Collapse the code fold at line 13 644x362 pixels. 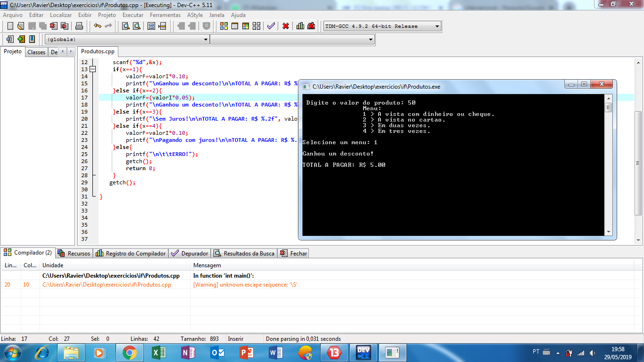click(92, 69)
